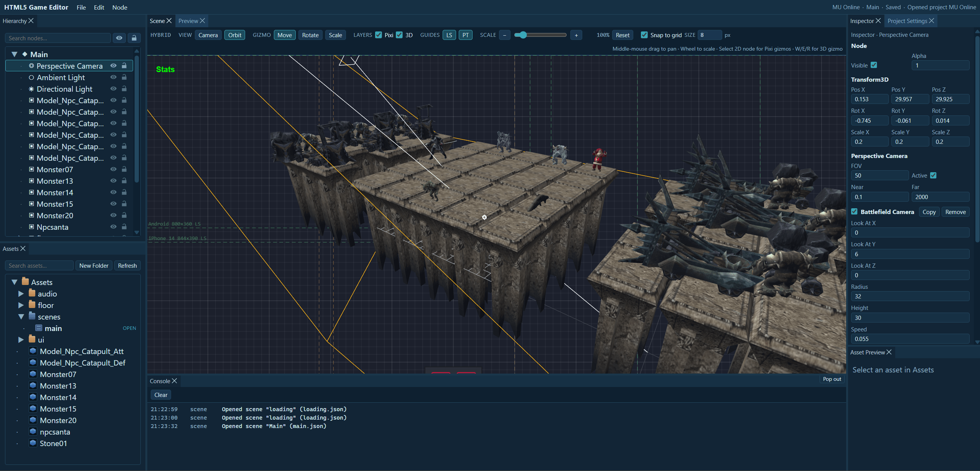Select the Monster20 asset cube icon
Screen dimensions: 980x471
coord(33,420)
